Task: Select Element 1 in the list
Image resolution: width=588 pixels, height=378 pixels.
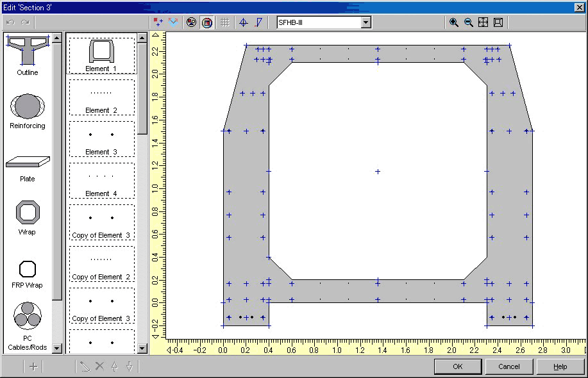Action: (101, 55)
